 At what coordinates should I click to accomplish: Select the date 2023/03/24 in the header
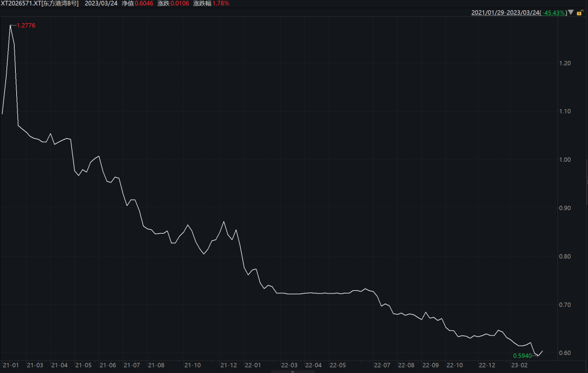coord(101,3)
